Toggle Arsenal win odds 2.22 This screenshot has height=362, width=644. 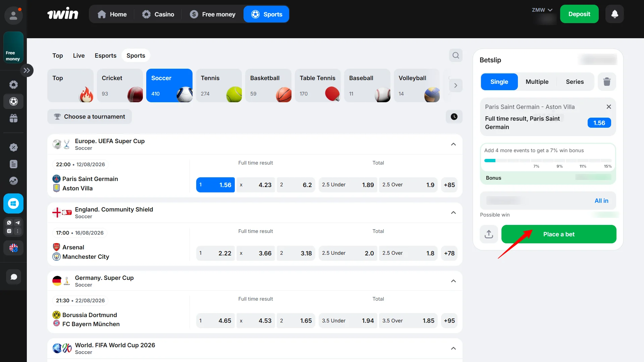[215, 253]
